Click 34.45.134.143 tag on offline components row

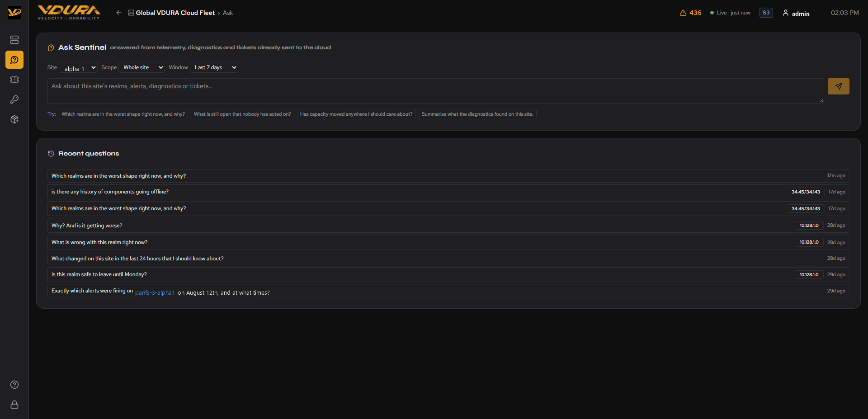tap(806, 192)
